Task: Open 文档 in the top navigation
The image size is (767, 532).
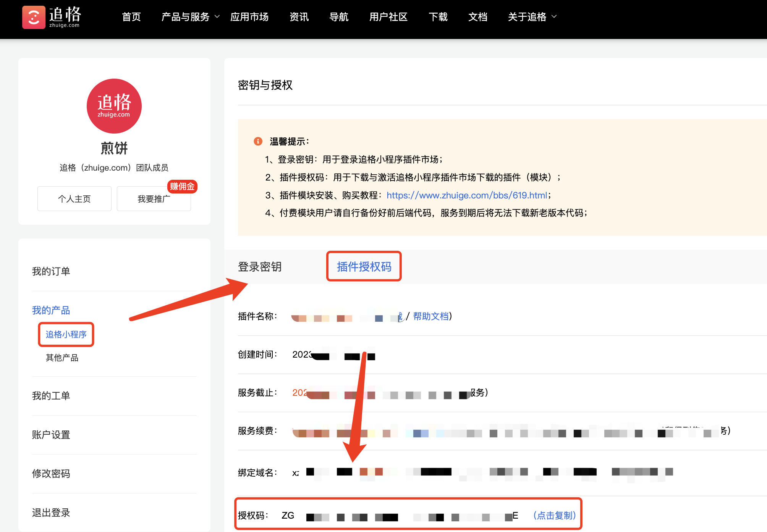Action: pyautogui.click(x=478, y=17)
